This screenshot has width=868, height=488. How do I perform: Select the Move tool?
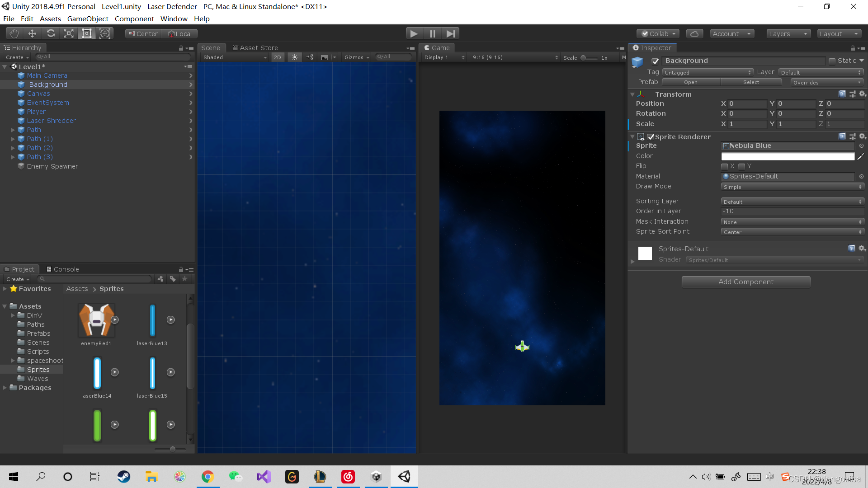click(x=32, y=33)
